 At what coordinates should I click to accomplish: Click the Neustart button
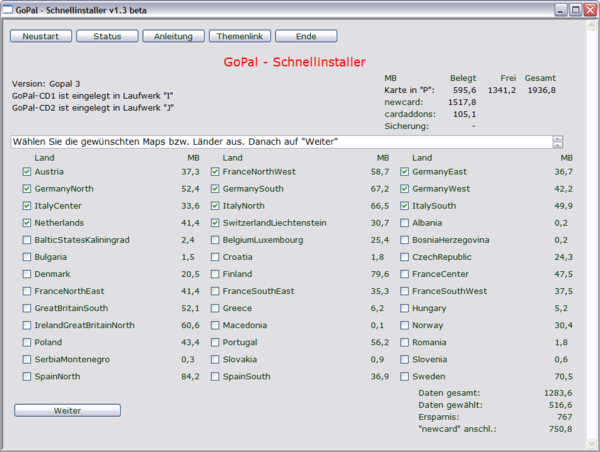click(x=41, y=36)
